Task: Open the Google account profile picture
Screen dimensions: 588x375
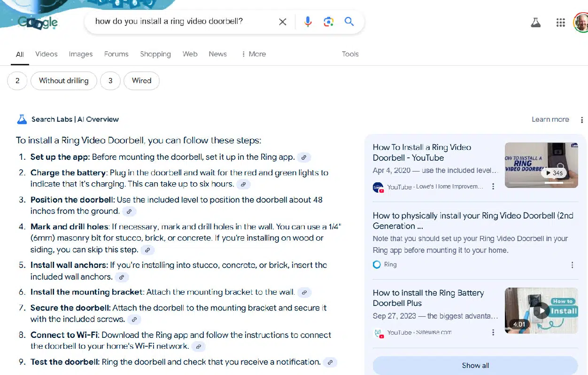Action: click(x=581, y=23)
